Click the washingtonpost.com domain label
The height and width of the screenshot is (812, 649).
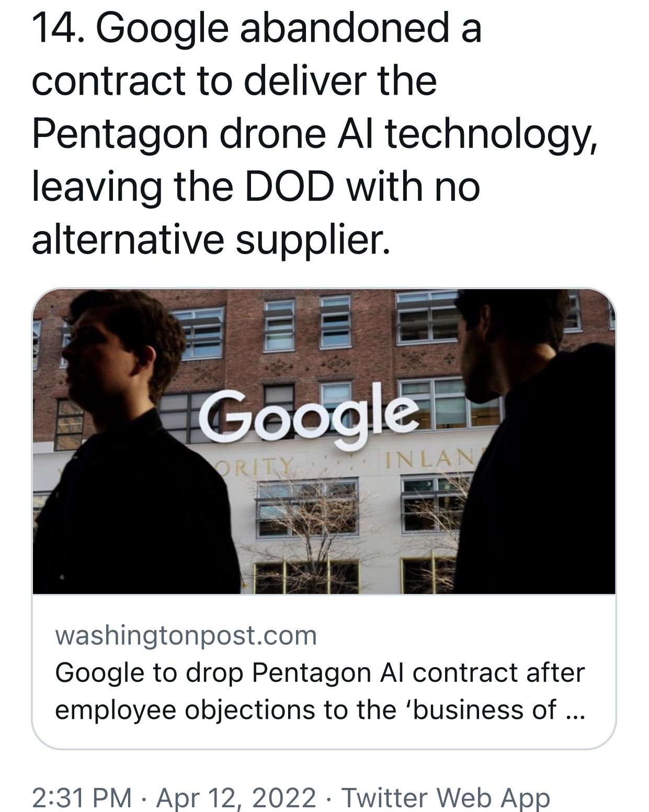tap(186, 635)
